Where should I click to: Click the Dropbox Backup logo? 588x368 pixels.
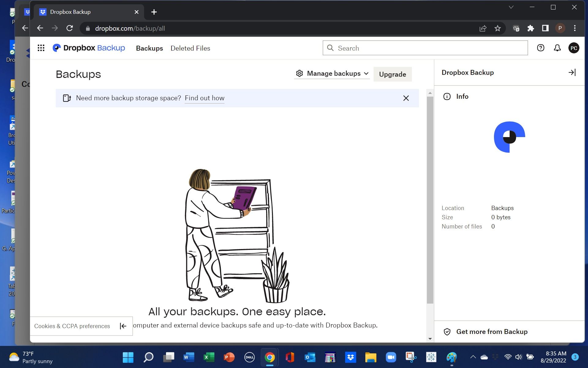tap(89, 48)
